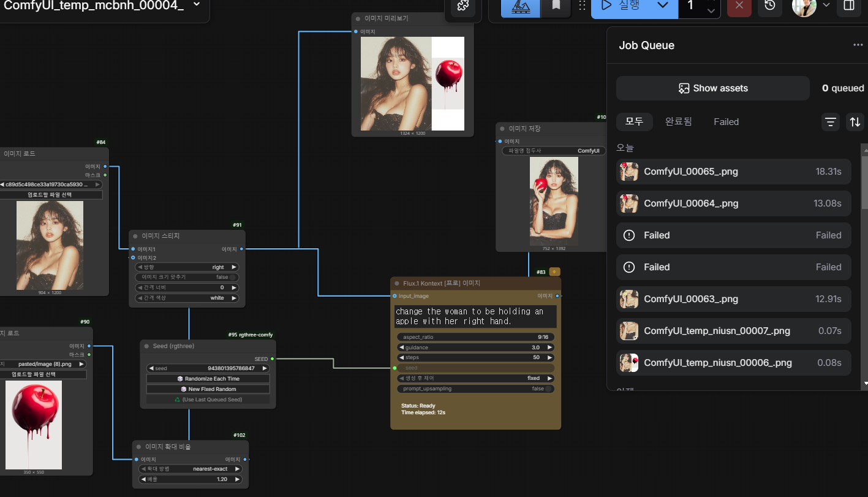Screen dimensions: 868x497
Task: Click the 이미지2 input port on 이미지 스티치
Action: 133,257
